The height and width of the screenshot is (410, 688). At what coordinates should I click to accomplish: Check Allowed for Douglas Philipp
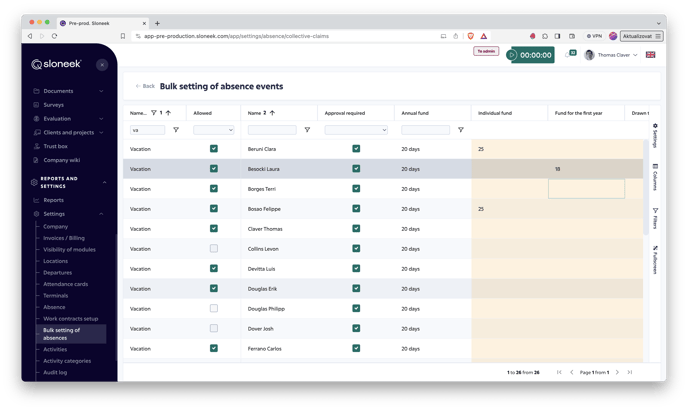pos(214,309)
